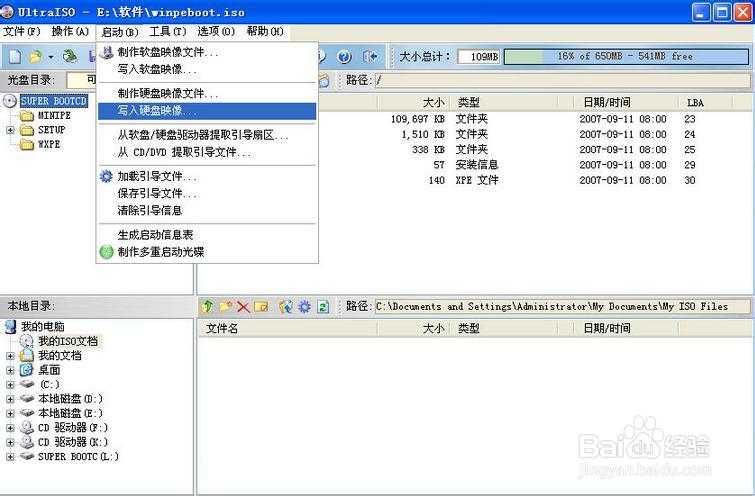Choose 写入硬盘映像... menu entry
This screenshot has width=755, height=496.
(207, 111)
